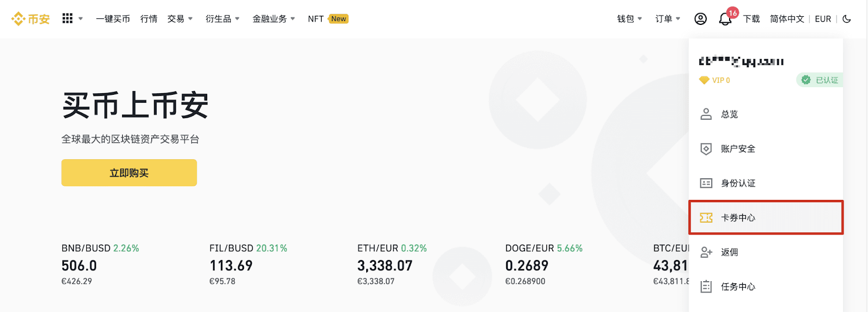Expand the arrow beside the apps grid

81,18
